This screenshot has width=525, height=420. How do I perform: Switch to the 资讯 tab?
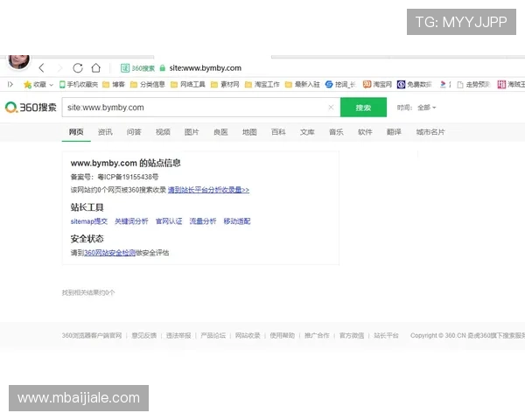pyautogui.click(x=105, y=132)
